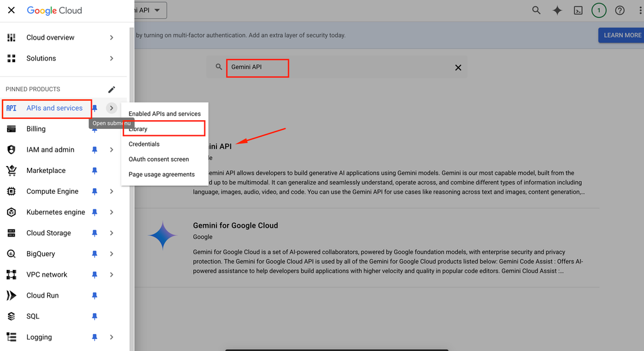Viewport: 644px width, 351px height.
Task: Edit pinned products with pencil icon
Action: (x=111, y=89)
